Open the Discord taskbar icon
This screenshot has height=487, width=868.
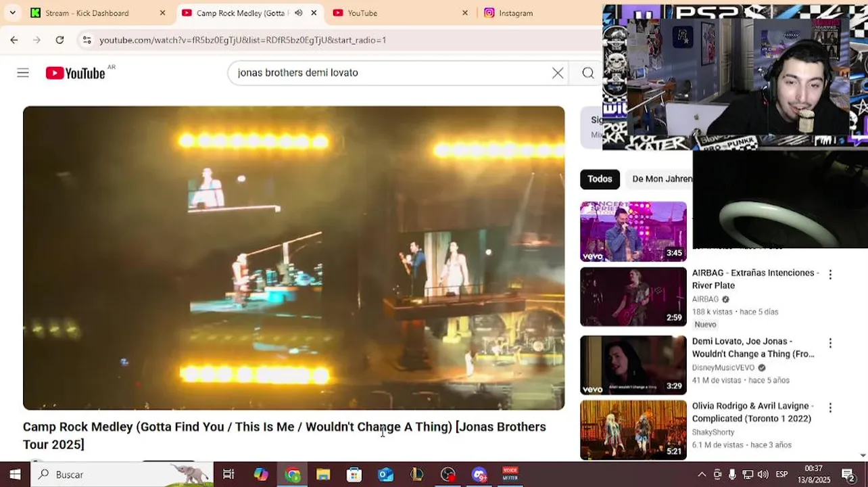click(x=479, y=474)
